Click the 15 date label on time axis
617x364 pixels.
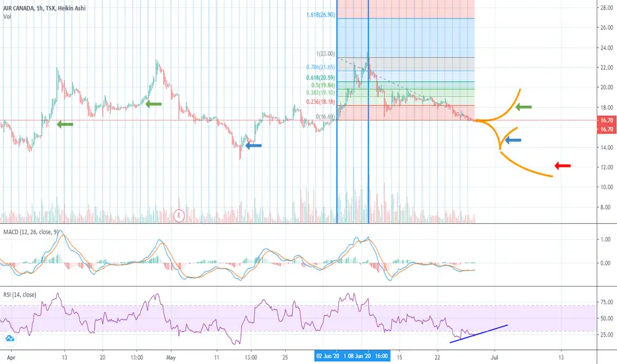tap(399, 357)
